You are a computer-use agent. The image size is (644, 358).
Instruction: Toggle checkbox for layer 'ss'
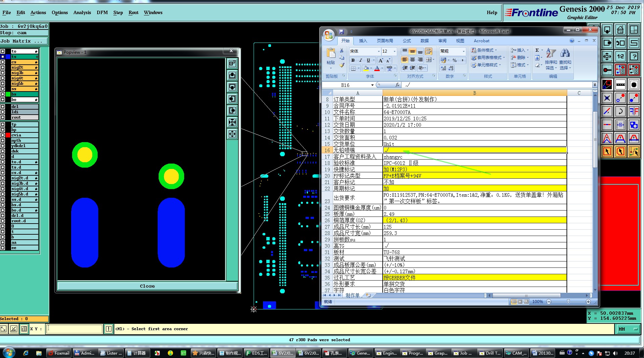pos(3,89)
